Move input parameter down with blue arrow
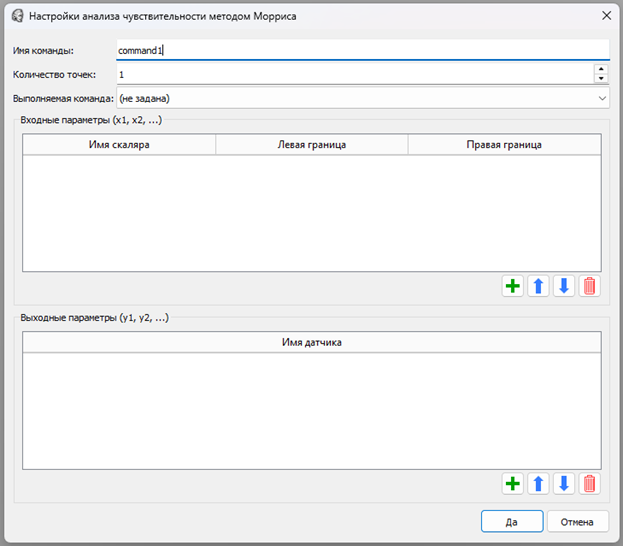This screenshot has height=546, width=623. (564, 287)
